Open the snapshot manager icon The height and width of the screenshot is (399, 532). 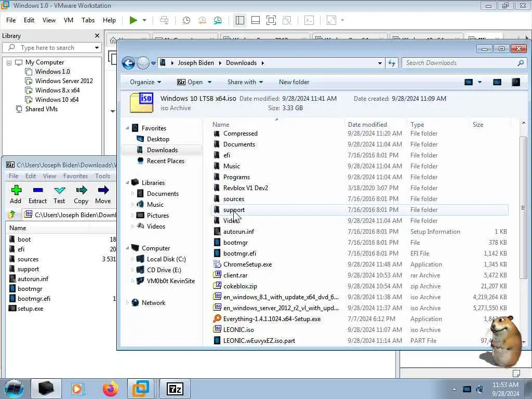(218, 20)
